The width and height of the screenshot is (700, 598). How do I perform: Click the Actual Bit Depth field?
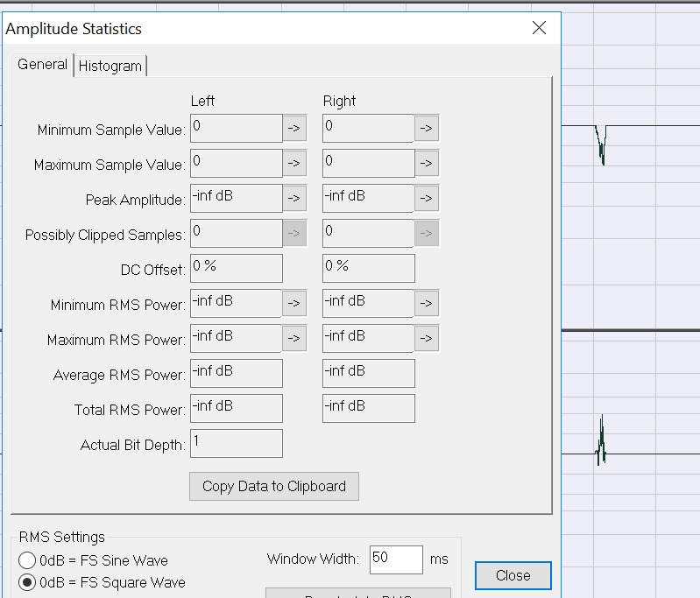236,443
